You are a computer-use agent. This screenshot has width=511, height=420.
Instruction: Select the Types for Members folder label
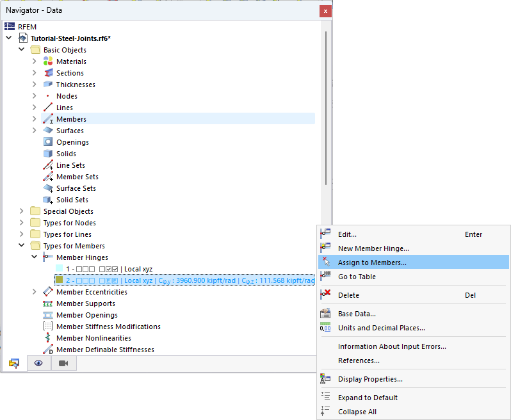(74, 246)
